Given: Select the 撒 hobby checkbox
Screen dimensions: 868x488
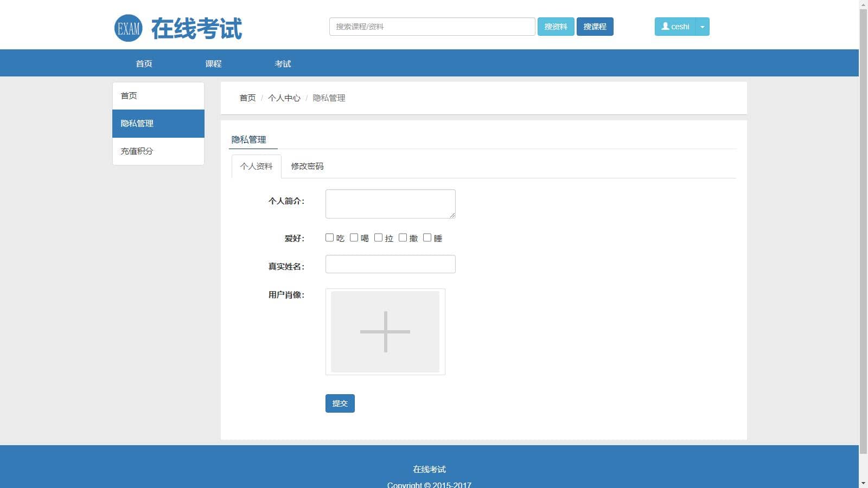Looking at the screenshot, I should [x=403, y=237].
